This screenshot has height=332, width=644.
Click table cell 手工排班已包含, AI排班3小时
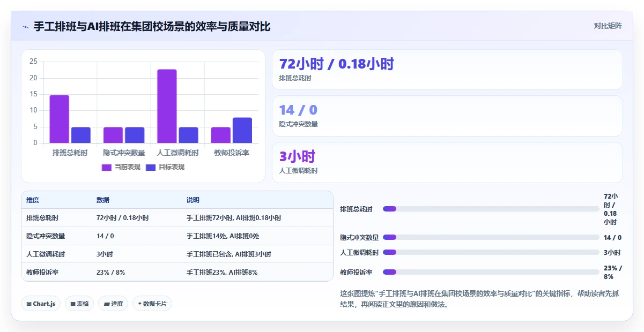pos(229,254)
